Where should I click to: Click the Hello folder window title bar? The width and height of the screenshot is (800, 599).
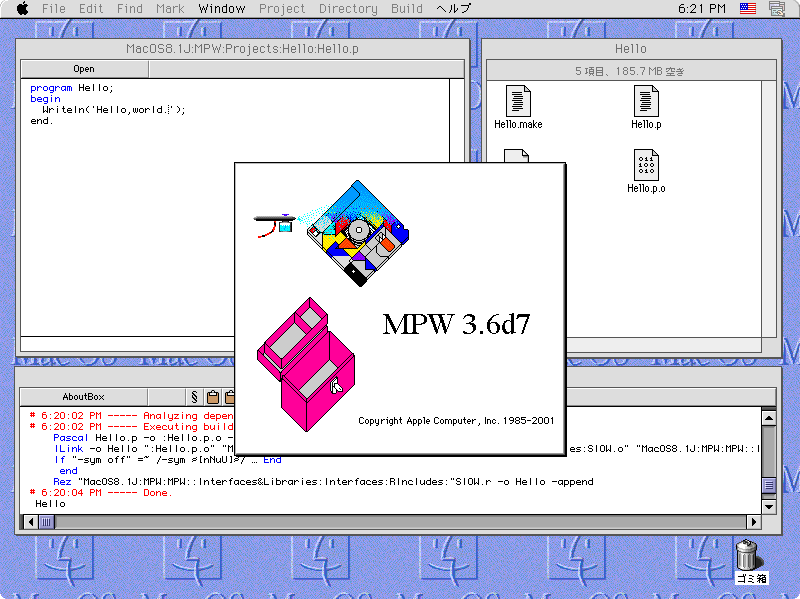pos(631,48)
